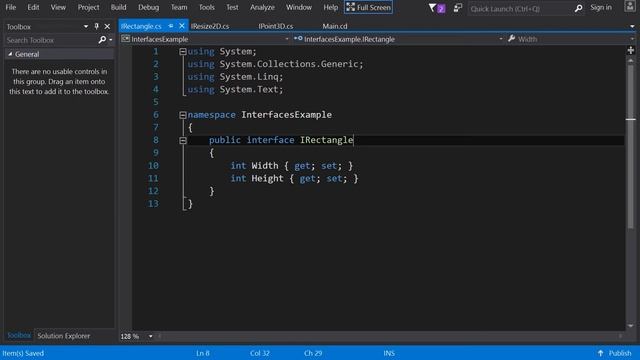
Task: Click the Publish button in status bar
Action: click(x=615, y=353)
